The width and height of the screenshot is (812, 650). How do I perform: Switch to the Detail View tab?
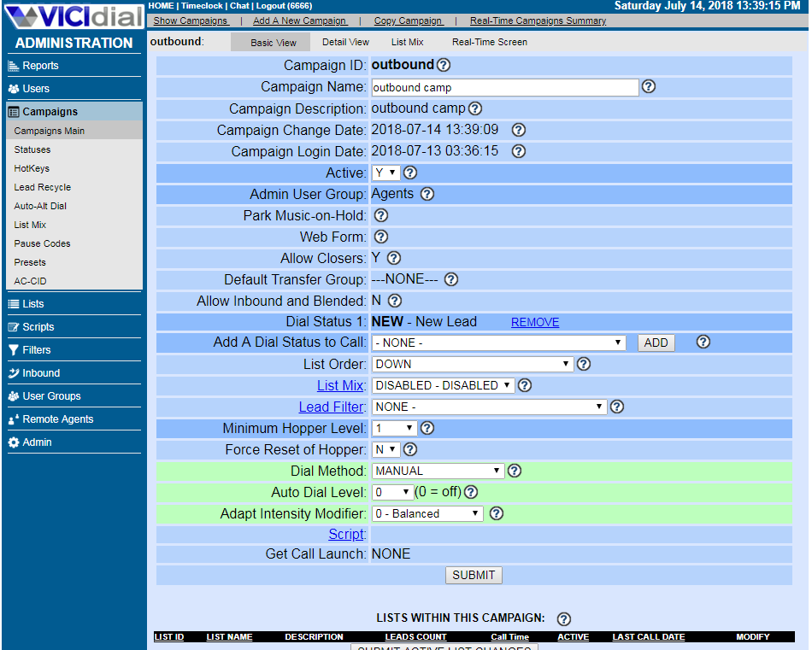coord(345,41)
